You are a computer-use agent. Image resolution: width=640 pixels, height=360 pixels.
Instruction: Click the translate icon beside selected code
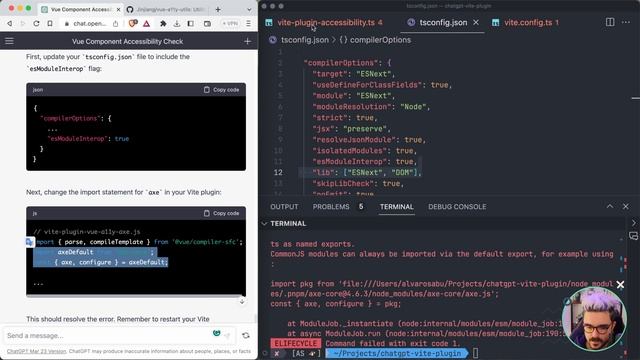pyautogui.click(x=29, y=242)
